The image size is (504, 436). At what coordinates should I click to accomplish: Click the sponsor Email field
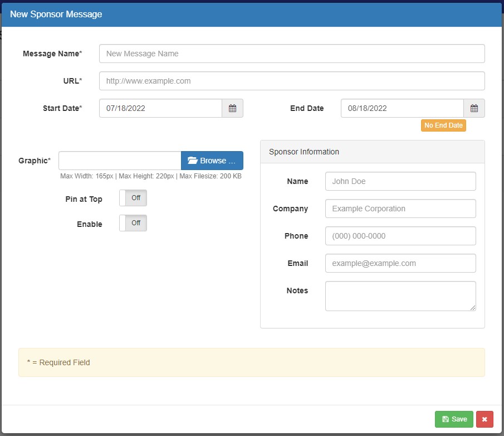(x=400, y=263)
